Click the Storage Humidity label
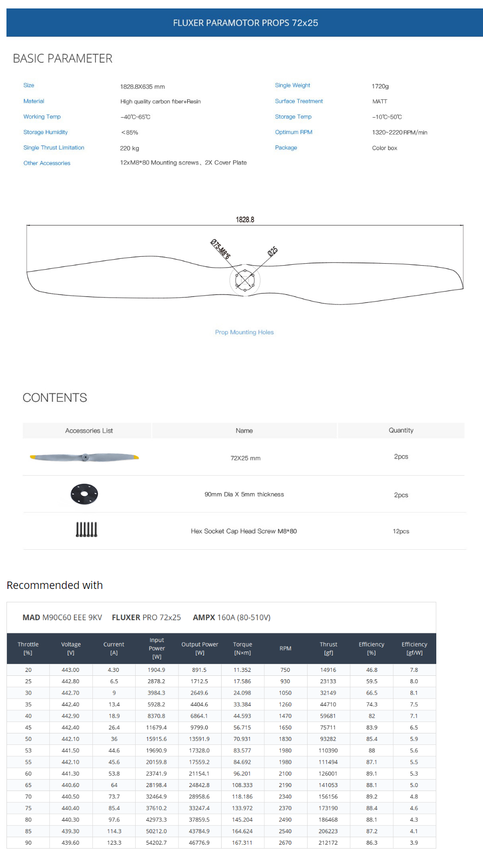Screen dimensions: 483x868 click(45, 132)
